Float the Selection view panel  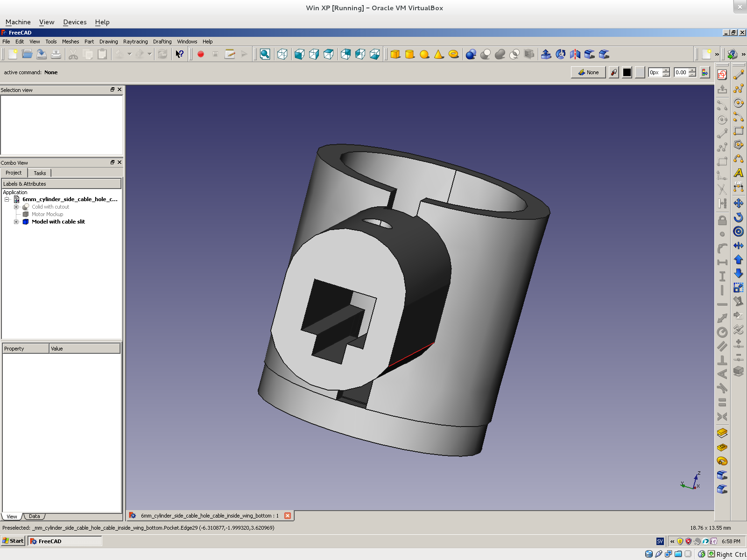[113, 90]
